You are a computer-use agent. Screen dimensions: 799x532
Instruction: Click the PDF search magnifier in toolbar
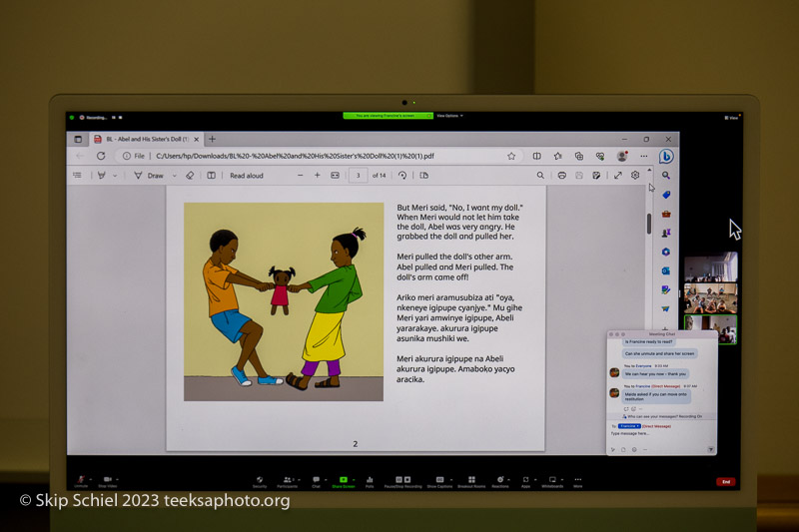coord(540,175)
